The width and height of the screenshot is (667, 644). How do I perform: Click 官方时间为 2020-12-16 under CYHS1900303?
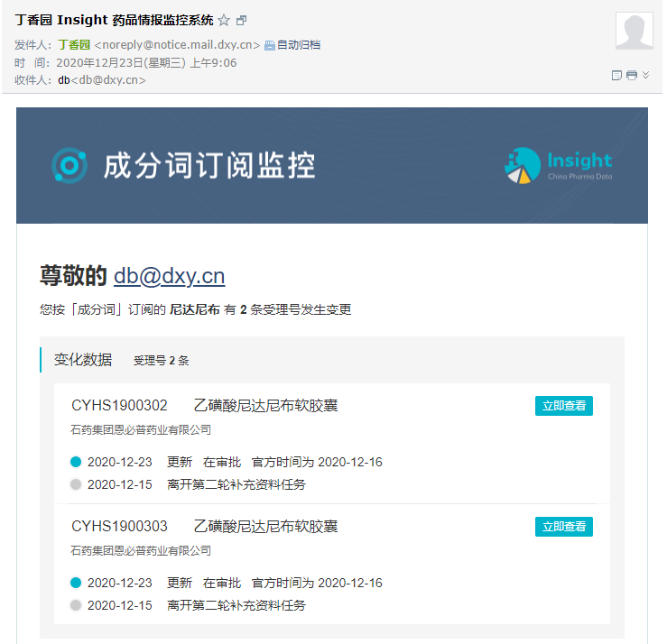[x=317, y=583]
